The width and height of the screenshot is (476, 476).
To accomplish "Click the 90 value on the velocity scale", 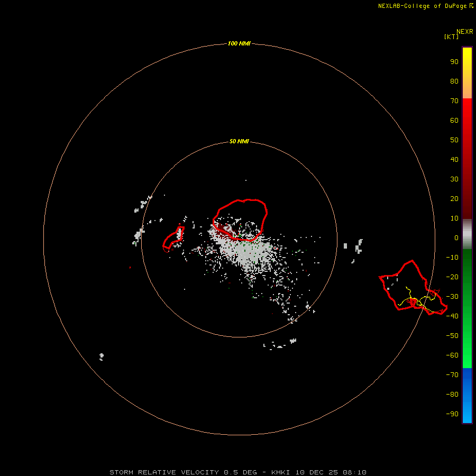I will (454, 62).
